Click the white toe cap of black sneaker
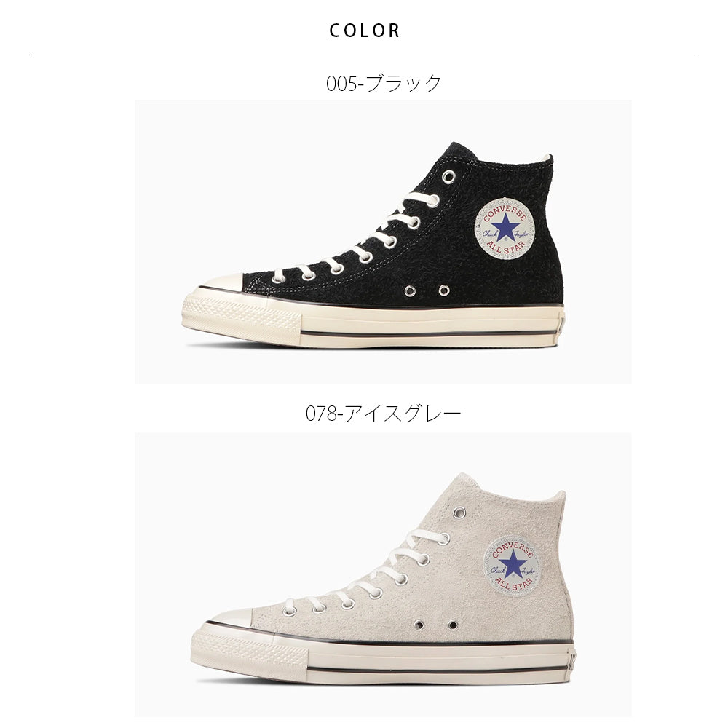The width and height of the screenshot is (728, 728). coord(220,284)
